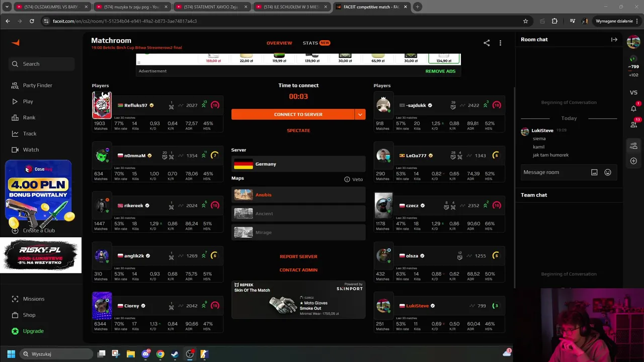This screenshot has width=644, height=362.
Task: Click the RISKY.PL ad banner
Action: tap(40, 256)
